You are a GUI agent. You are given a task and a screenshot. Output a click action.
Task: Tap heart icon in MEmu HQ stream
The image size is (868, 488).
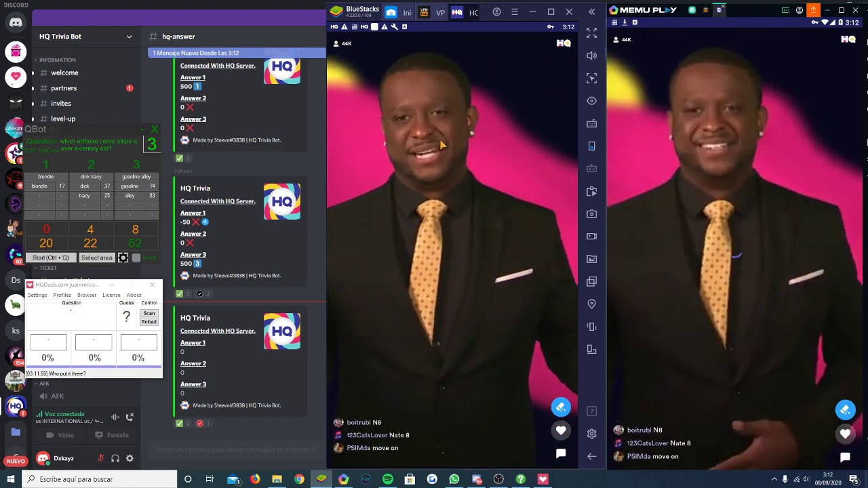pos(845,434)
